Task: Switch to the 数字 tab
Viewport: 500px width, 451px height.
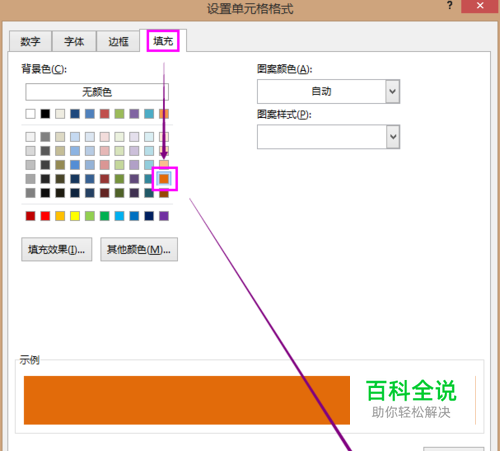Action: pyautogui.click(x=30, y=41)
